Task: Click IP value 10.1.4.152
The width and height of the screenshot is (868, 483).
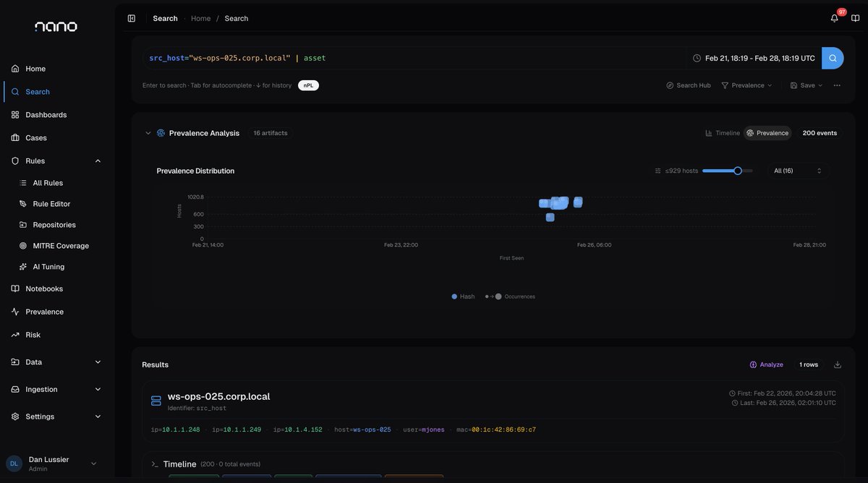Action: point(303,429)
